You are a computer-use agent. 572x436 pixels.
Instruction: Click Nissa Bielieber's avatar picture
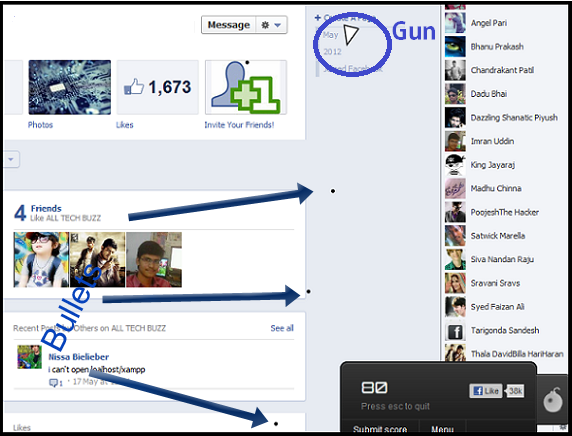29,357
